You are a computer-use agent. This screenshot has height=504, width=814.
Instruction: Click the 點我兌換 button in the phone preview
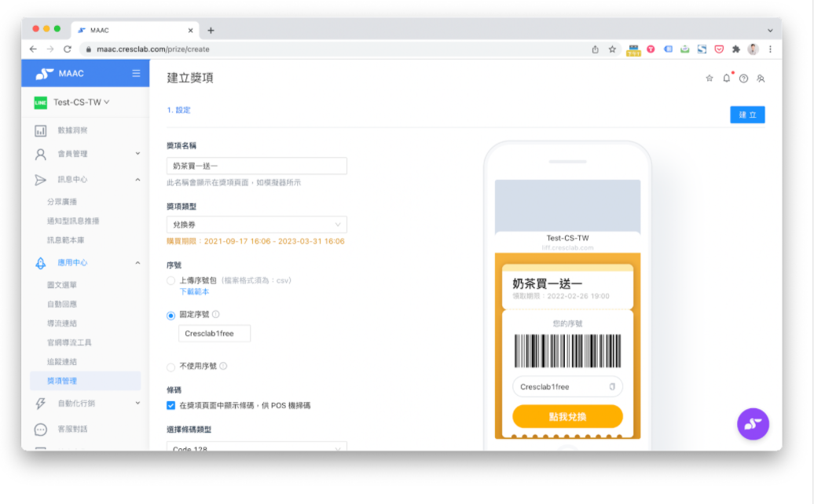click(567, 416)
